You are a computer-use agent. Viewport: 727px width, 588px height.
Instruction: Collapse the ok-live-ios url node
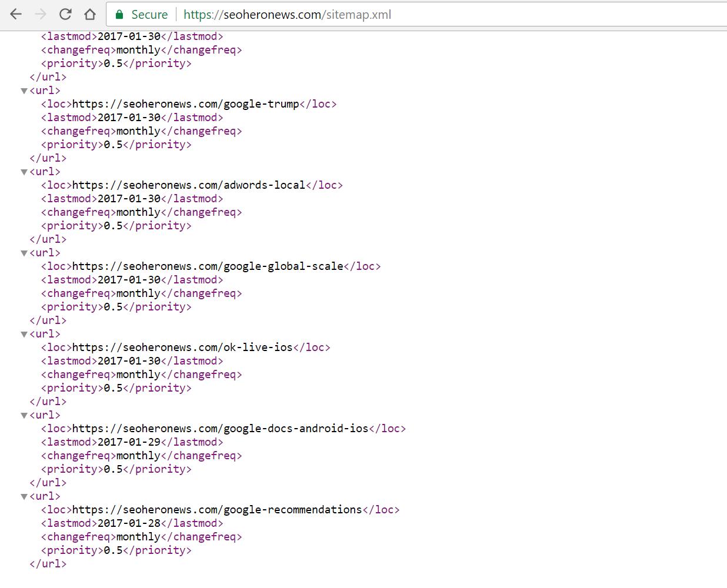24,334
